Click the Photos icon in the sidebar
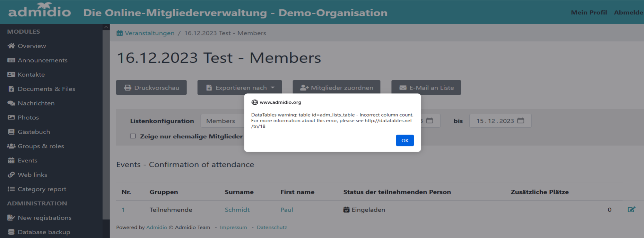This screenshot has height=238, width=644. click(11, 118)
